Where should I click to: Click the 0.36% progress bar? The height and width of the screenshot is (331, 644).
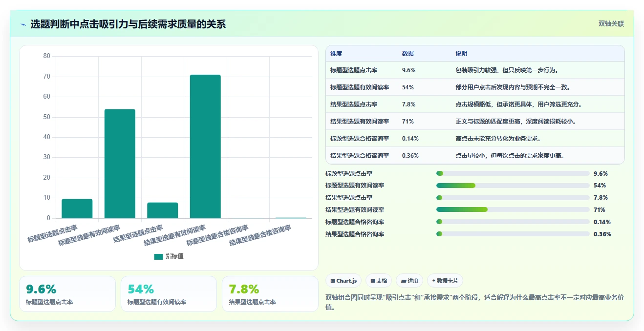513,234
